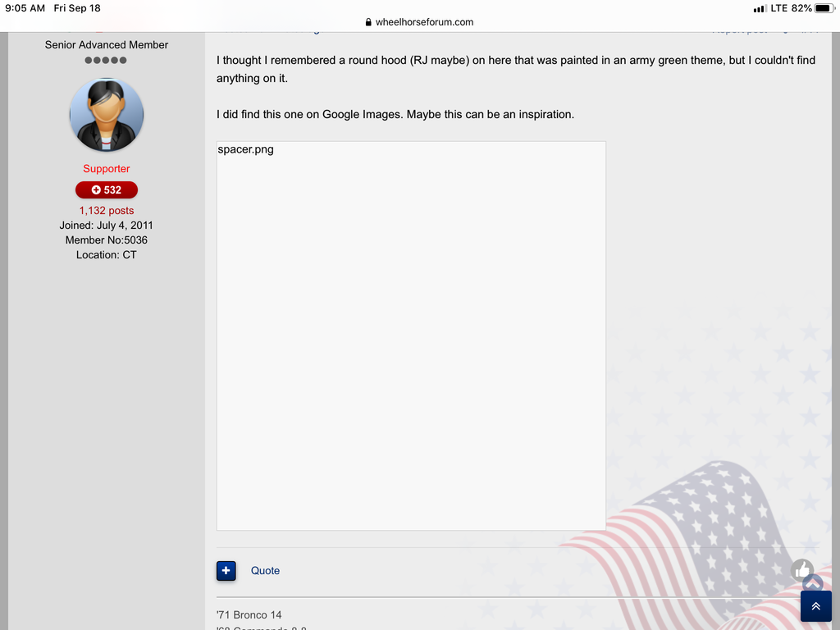Click the thumbs-up like icon

[x=802, y=570]
